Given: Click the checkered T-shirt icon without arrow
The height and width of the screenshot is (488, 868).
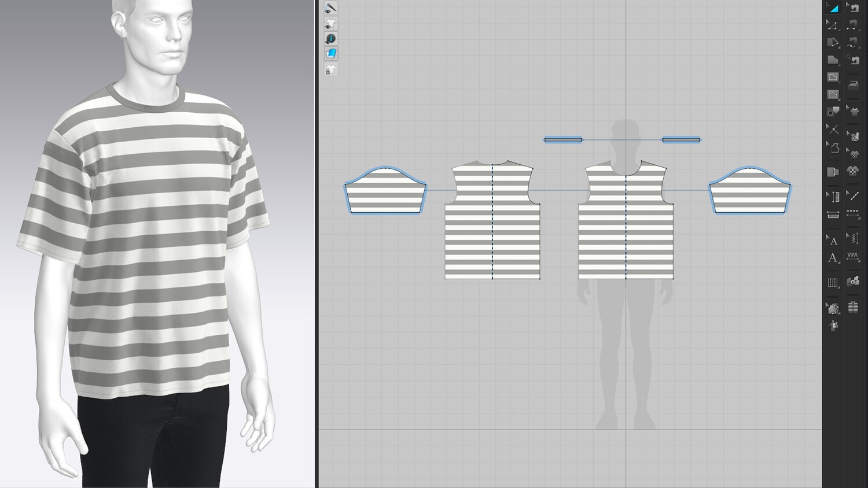Looking at the screenshot, I should (853, 171).
